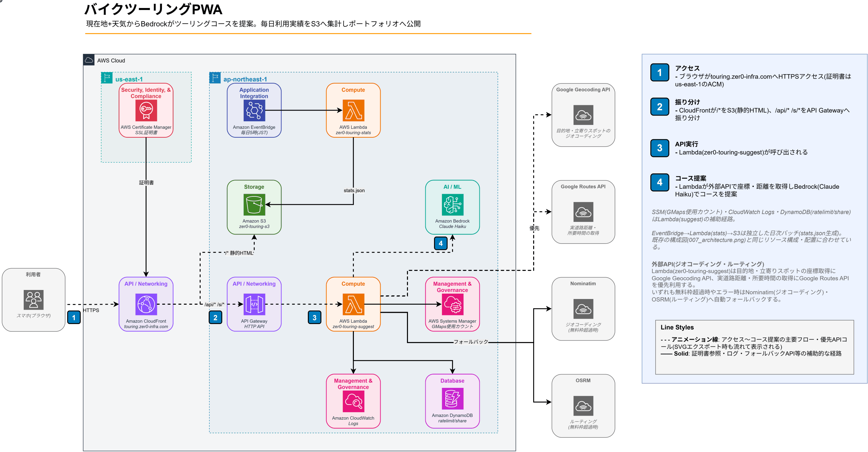
Task: Select the "ratelimit/share" caption under DynamoDB
Action: point(453,421)
